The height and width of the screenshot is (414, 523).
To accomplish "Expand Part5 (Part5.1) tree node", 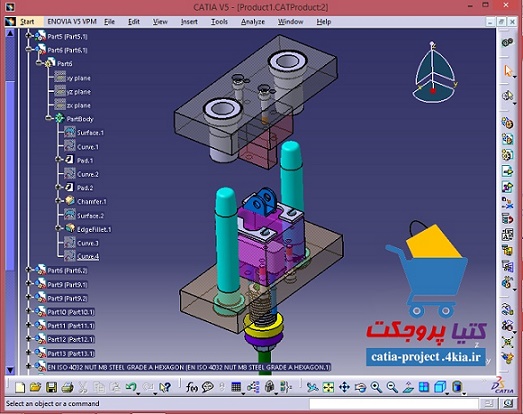I will (x=29, y=36).
